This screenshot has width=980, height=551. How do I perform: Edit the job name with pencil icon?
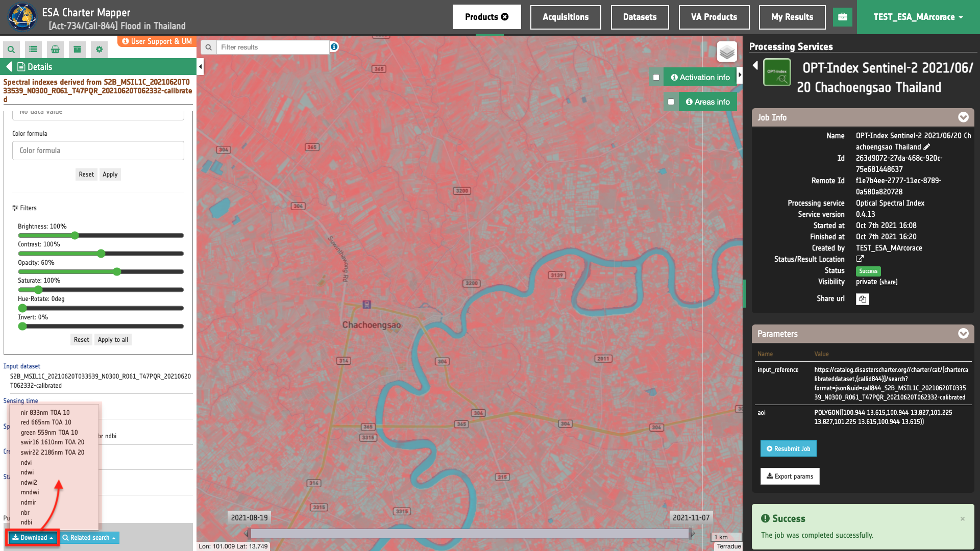click(x=927, y=147)
